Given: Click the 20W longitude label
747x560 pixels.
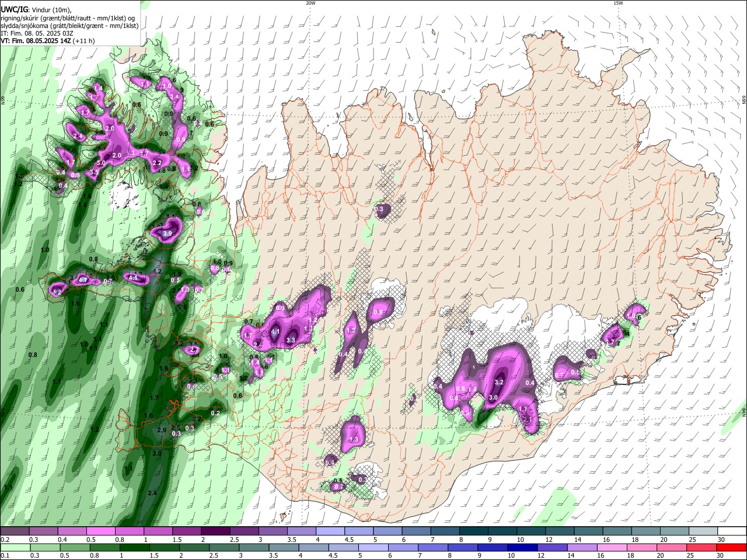Looking at the screenshot, I should click(310, 3).
